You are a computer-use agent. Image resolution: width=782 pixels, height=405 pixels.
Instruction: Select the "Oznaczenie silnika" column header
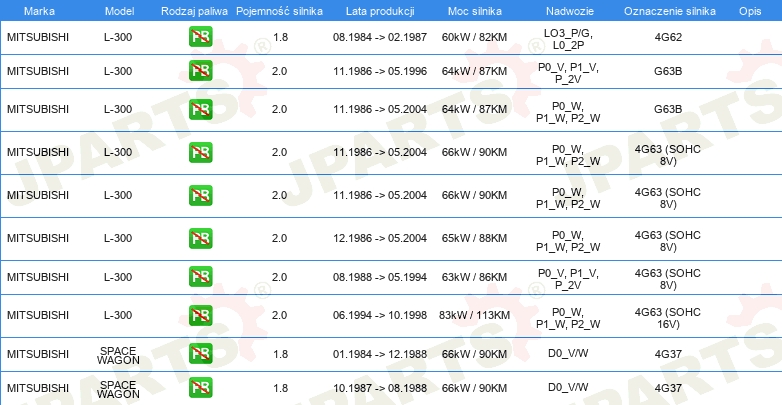coord(670,11)
